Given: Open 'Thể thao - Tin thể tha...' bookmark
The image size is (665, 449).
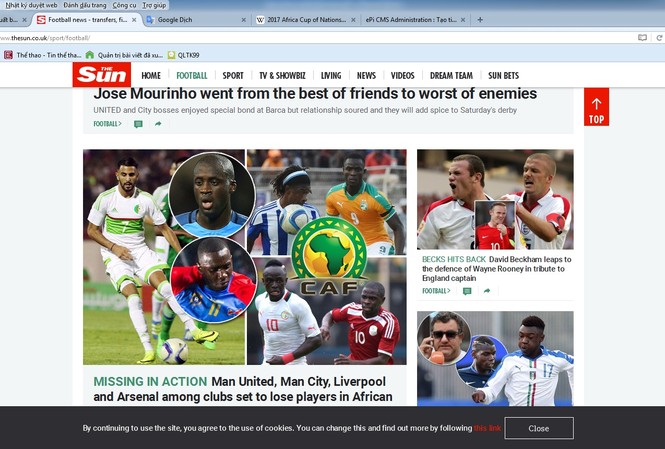Looking at the screenshot, I should click(x=42, y=55).
